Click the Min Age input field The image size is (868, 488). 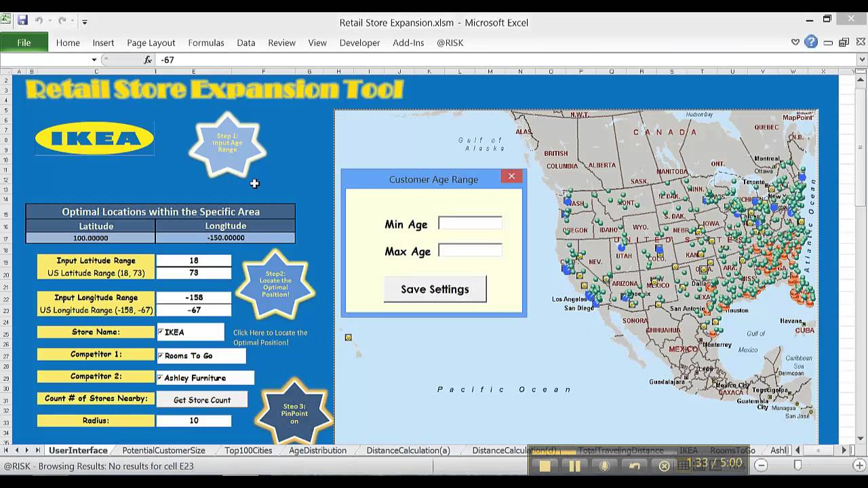[470, 223]
